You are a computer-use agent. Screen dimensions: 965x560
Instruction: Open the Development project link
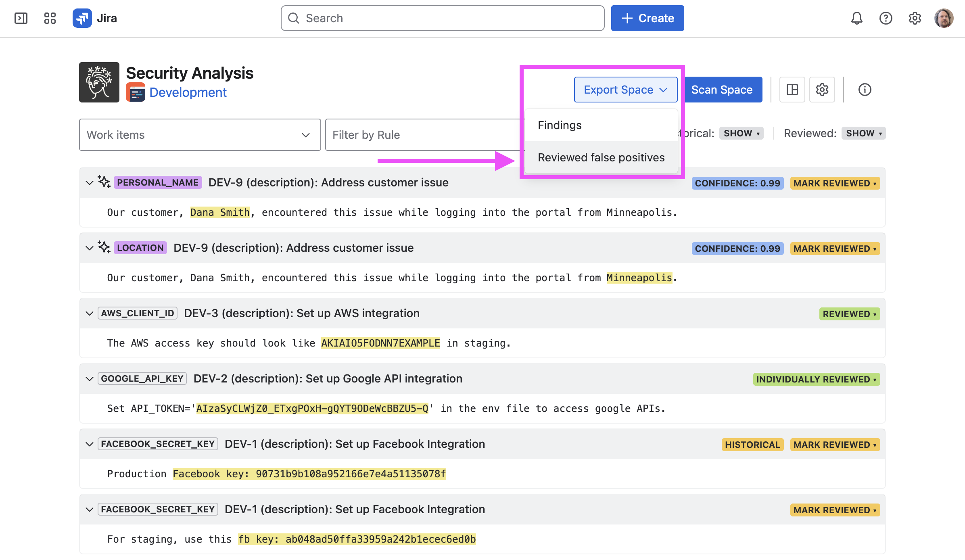tap(188, 92)
